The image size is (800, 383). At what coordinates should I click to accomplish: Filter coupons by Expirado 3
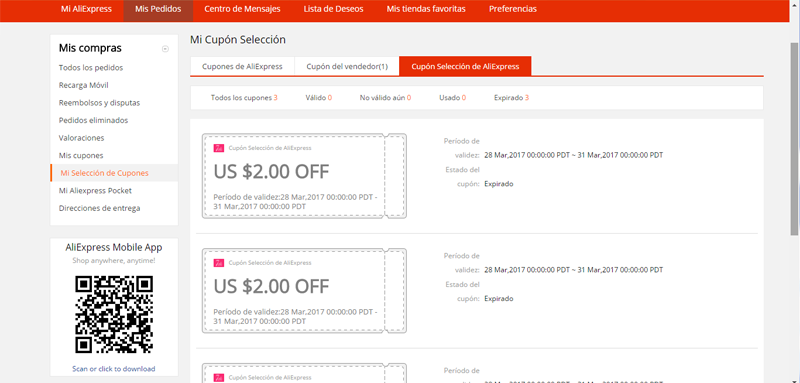coord(511,97)
